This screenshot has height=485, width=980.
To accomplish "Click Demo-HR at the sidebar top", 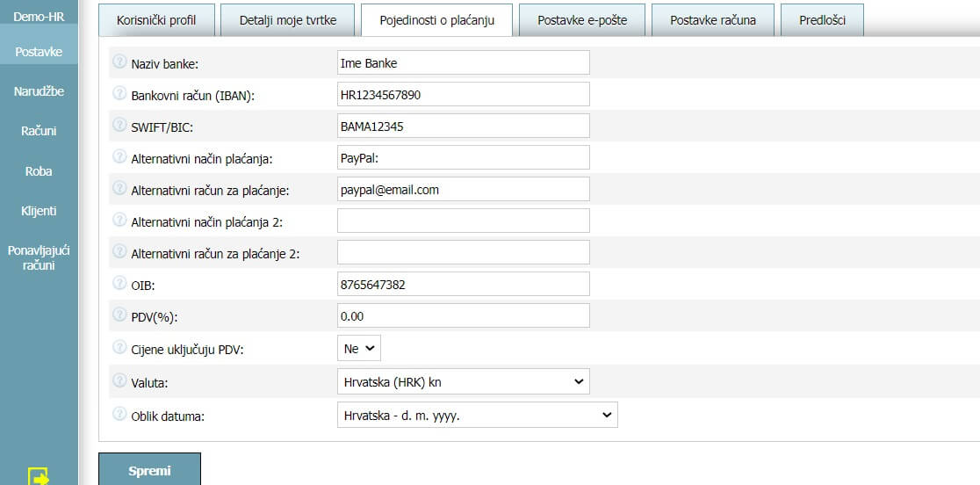I will (x=39, y=16).
